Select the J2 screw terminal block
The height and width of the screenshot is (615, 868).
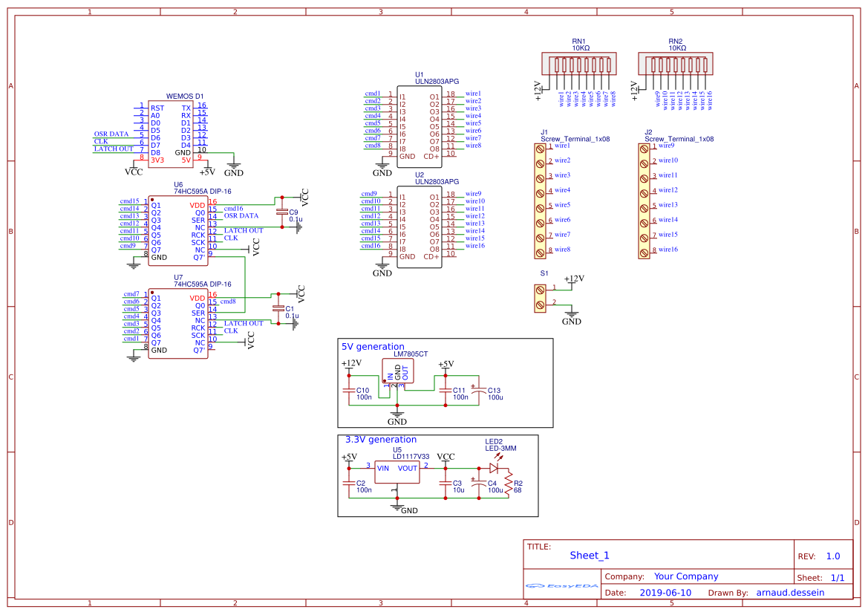click(x=644, y=199)
